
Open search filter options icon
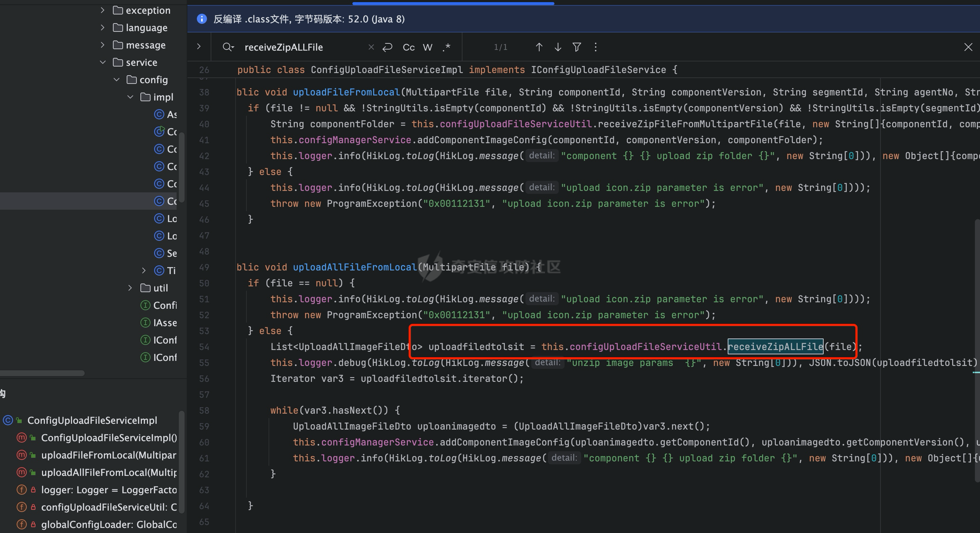[x=577, y=47]
